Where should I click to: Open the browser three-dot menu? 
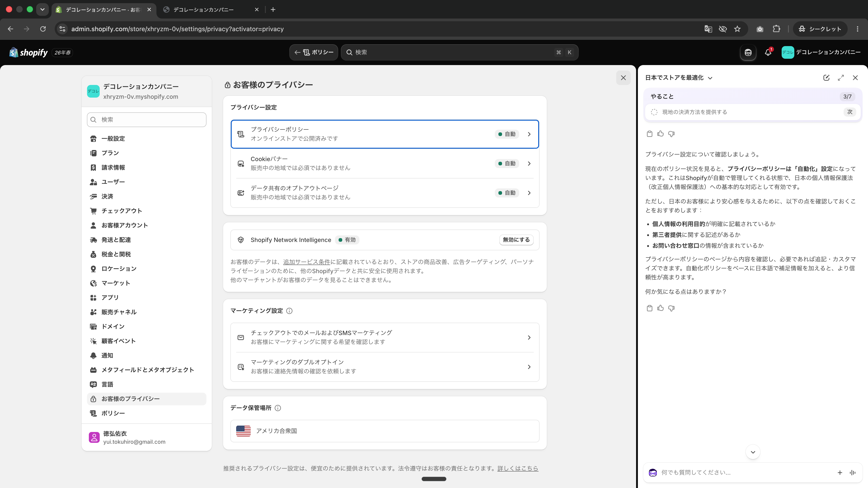tap(857, 29)
